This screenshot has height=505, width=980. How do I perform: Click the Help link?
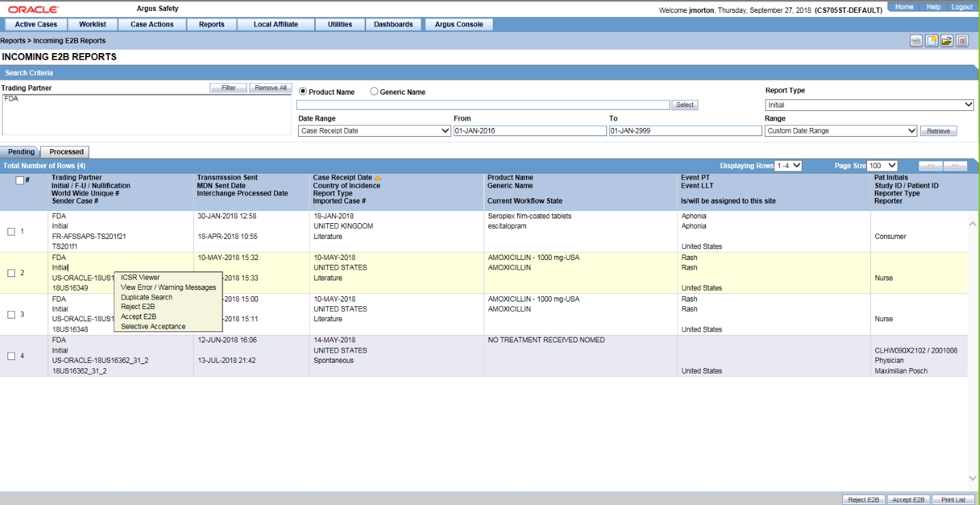(x=933, y=7)
